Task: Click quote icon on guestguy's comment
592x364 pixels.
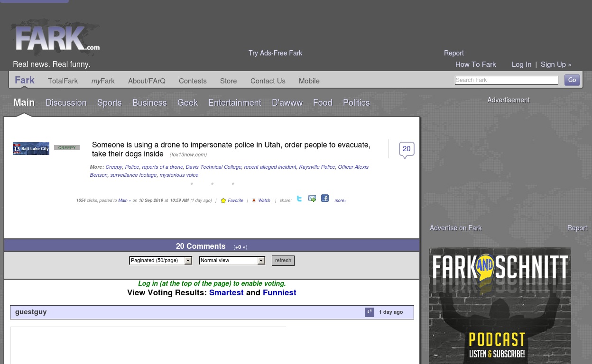Action: [370, 312]
